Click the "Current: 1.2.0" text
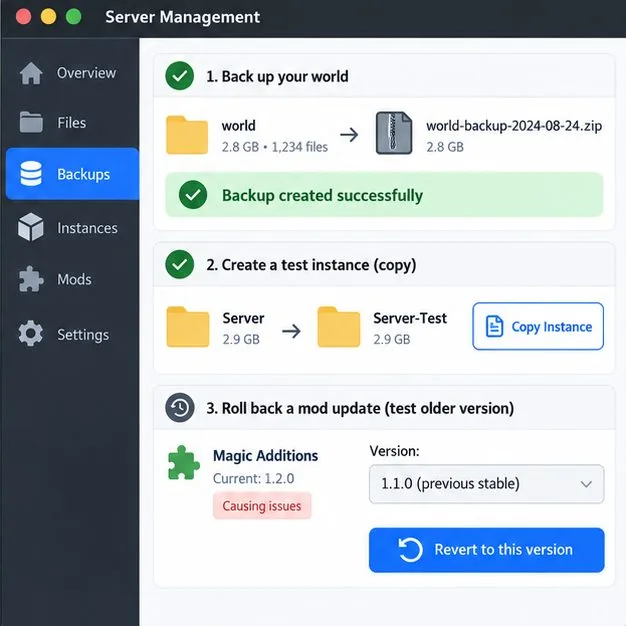This screenshot has width=626, height=626. [x=254, y=478]
